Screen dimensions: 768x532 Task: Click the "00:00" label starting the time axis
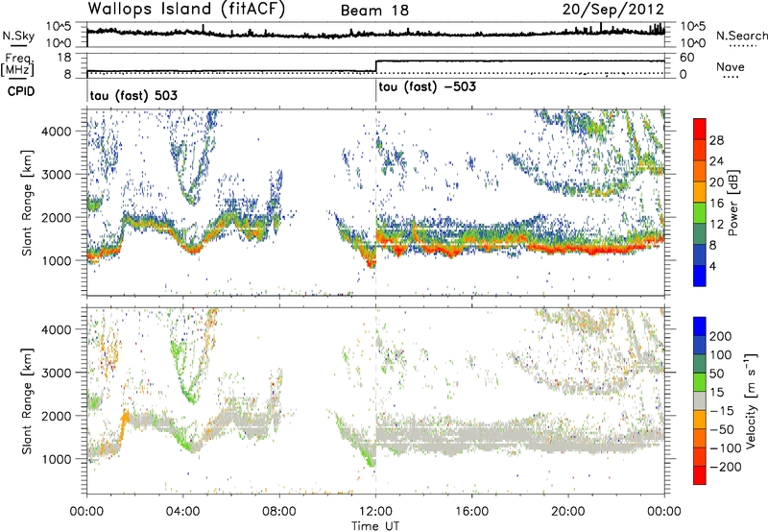click(x=86, y=512)
